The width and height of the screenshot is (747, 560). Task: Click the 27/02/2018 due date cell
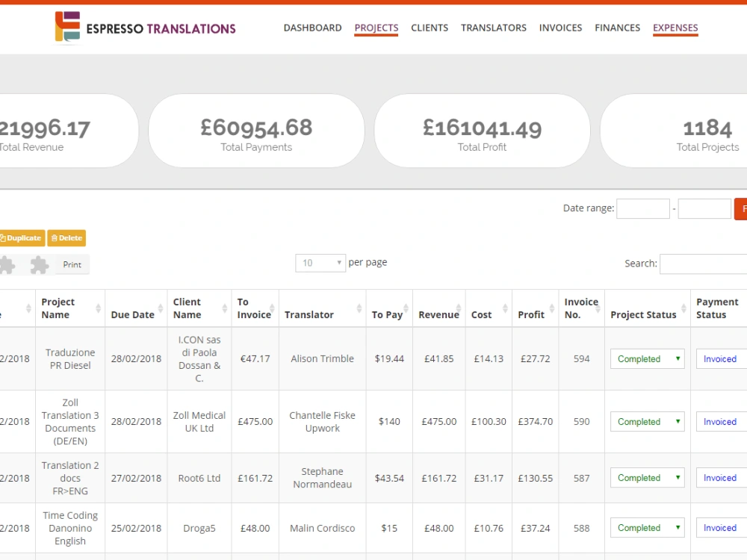136,478
